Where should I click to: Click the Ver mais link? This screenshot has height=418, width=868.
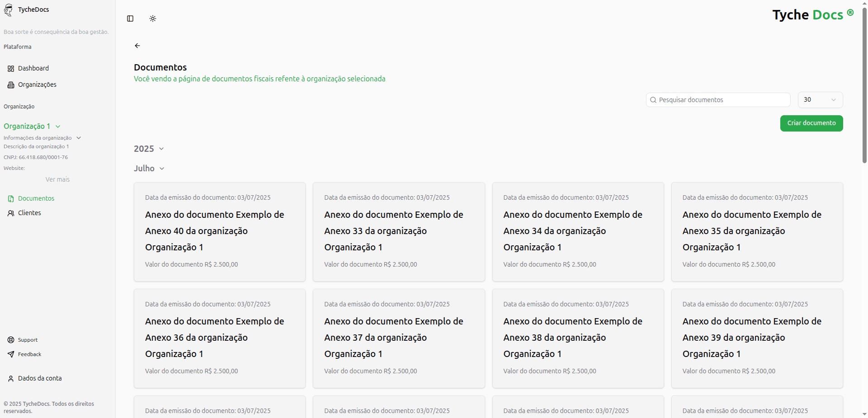click(57, 179)
